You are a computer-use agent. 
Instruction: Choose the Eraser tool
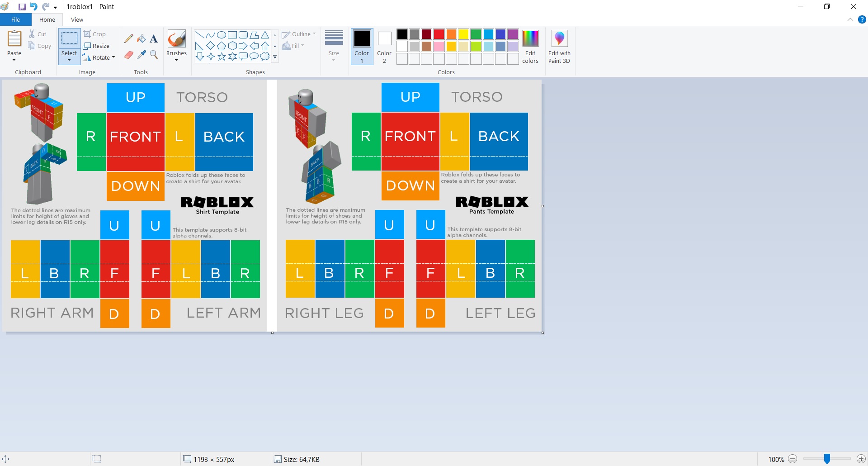coord(129,55)
